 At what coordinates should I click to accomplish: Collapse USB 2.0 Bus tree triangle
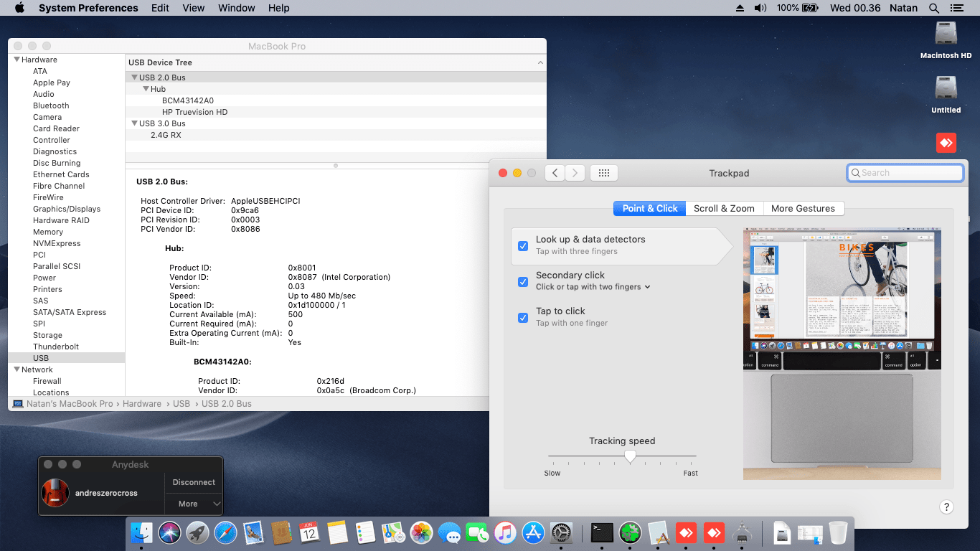click(134, 77)
